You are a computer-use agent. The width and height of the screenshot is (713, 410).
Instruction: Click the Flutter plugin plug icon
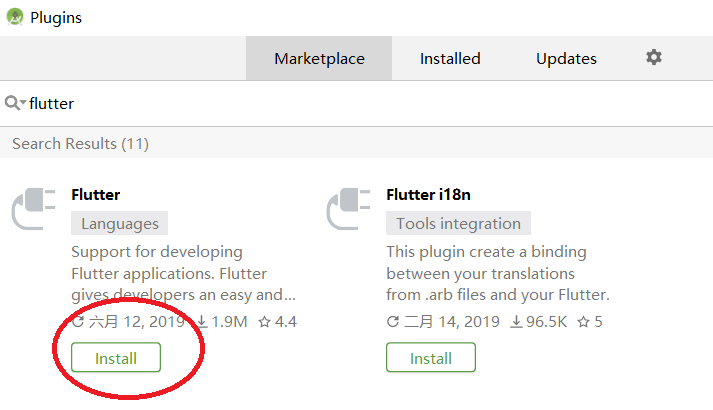(x=33, y=209)
